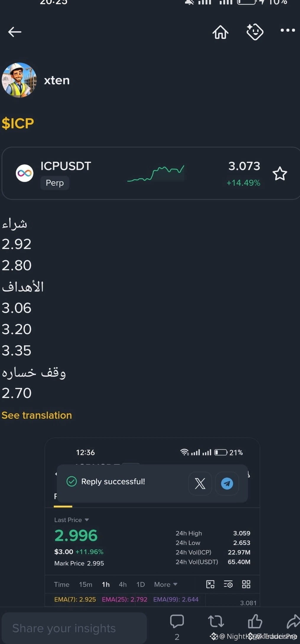
Task: Click See translation link
Action: (37, 415)
